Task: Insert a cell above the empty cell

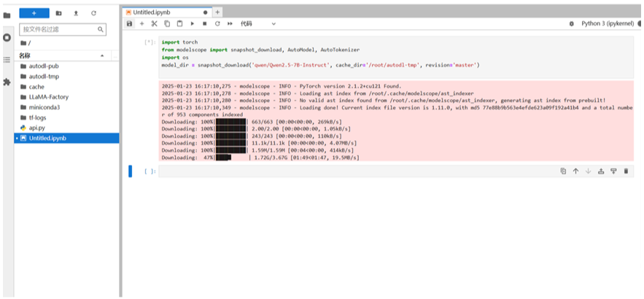Action: click(x=601, y=171)
